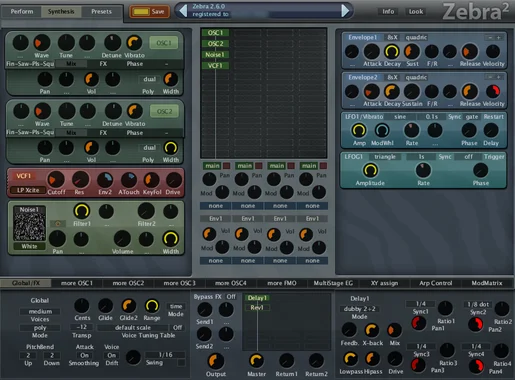
Task: Open the Noise1 White type dropdown
Action: tap(29, 246)
